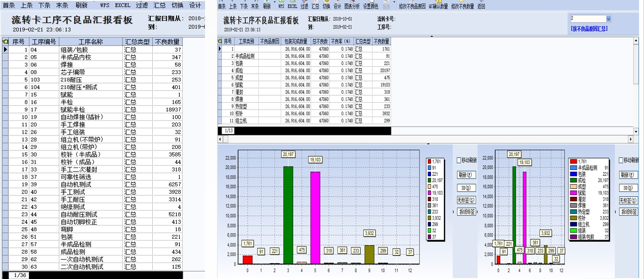Open 过滤 filter in left window toolbar

point(142,5)
